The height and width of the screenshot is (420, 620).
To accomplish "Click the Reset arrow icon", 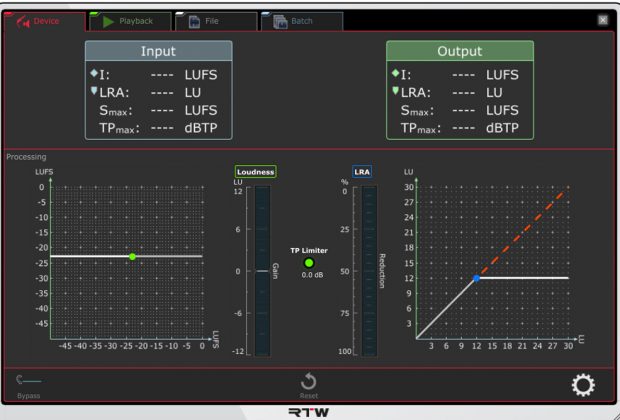I will pos(308,382).
